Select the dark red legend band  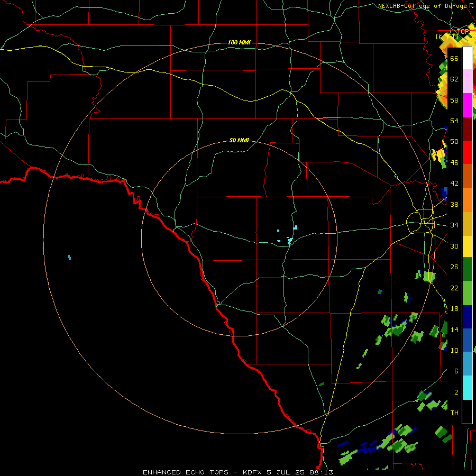[467, 129]
